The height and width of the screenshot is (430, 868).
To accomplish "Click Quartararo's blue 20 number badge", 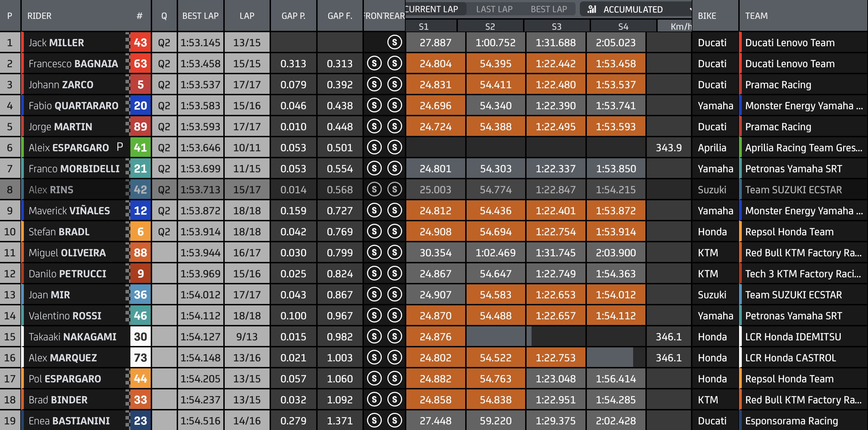I will pyautogui.click(x=141, y=105).
